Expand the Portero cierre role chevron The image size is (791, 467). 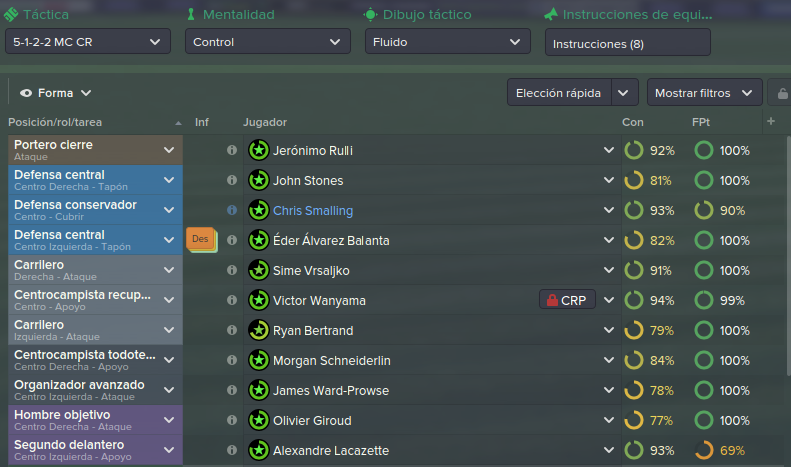point(169,150)
